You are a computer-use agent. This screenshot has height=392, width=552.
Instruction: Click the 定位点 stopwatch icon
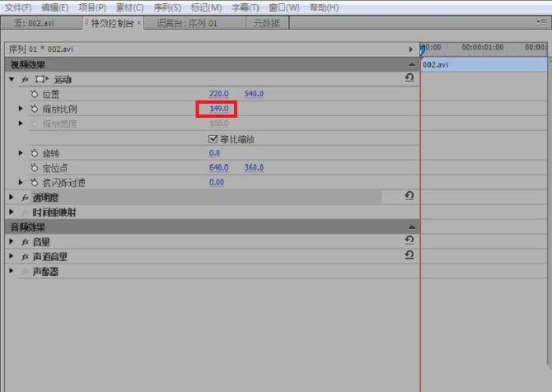pyautogui.click(x=34, y=168)
